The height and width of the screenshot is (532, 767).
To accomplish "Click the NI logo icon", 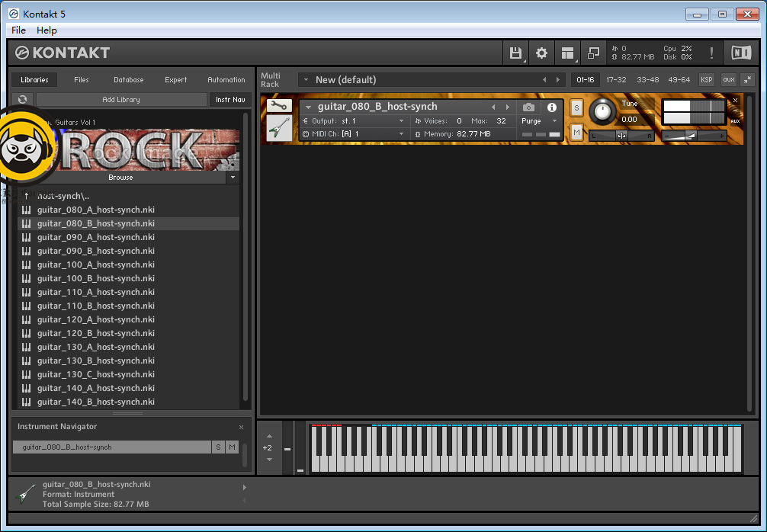I will pos(741,53).
